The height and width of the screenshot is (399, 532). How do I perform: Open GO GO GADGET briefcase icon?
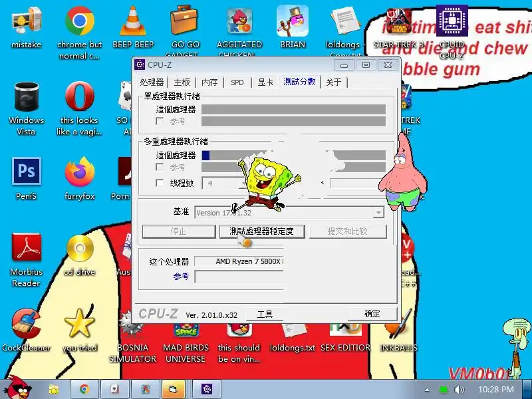(x=184, y=21)
